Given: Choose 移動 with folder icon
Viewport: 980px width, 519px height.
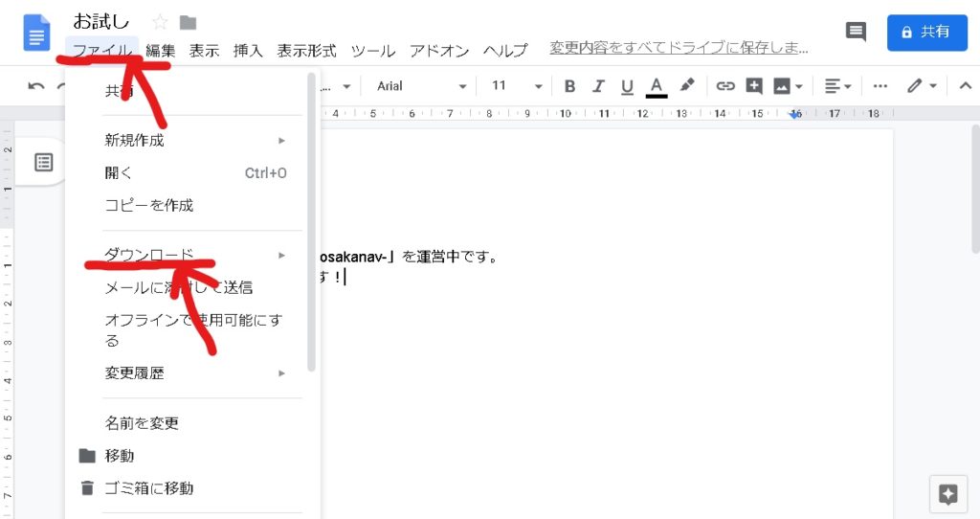Looking at the screenshot, I should click(193, 456).
